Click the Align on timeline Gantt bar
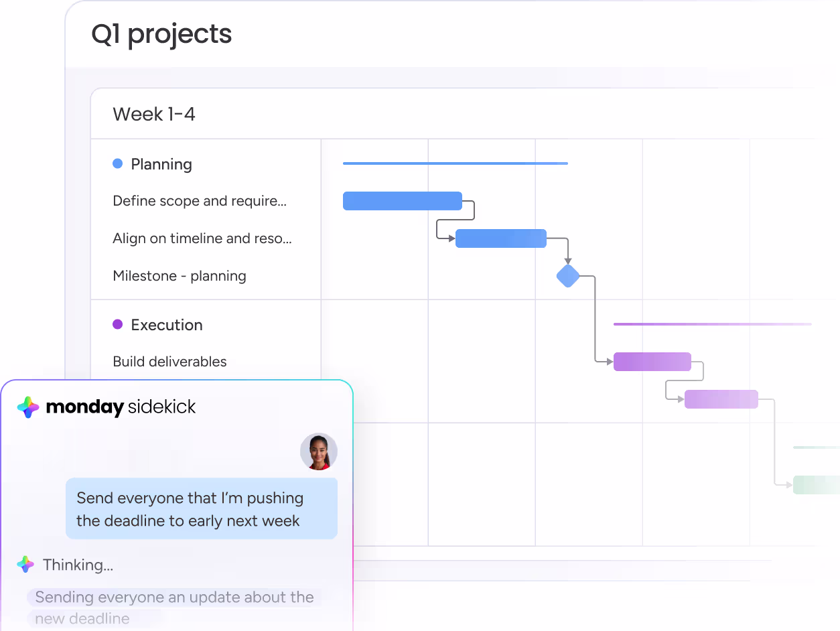The width and height of the screenshot is (840, 631). click(x=500, y=238)
